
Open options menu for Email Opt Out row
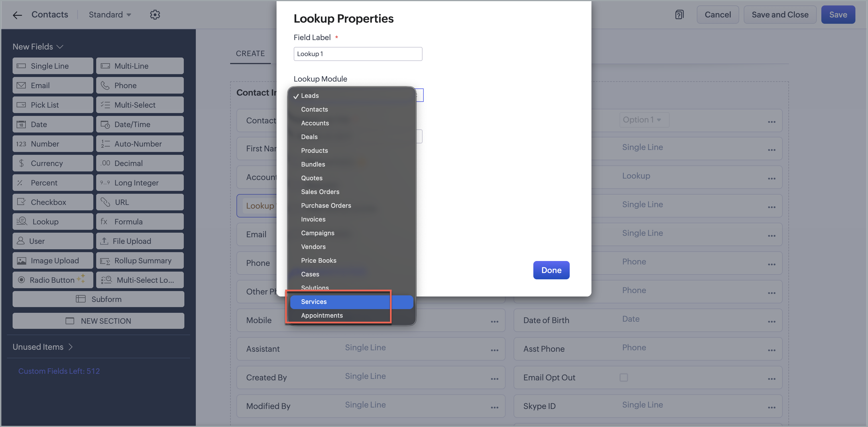coord(772,379)
